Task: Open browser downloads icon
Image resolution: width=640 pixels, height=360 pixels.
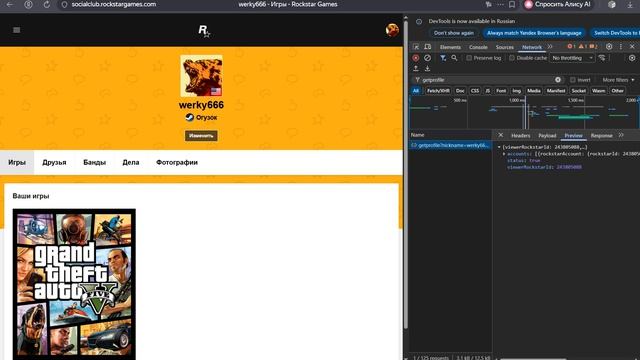Action: pyautogui.click(x=630, y=4)
